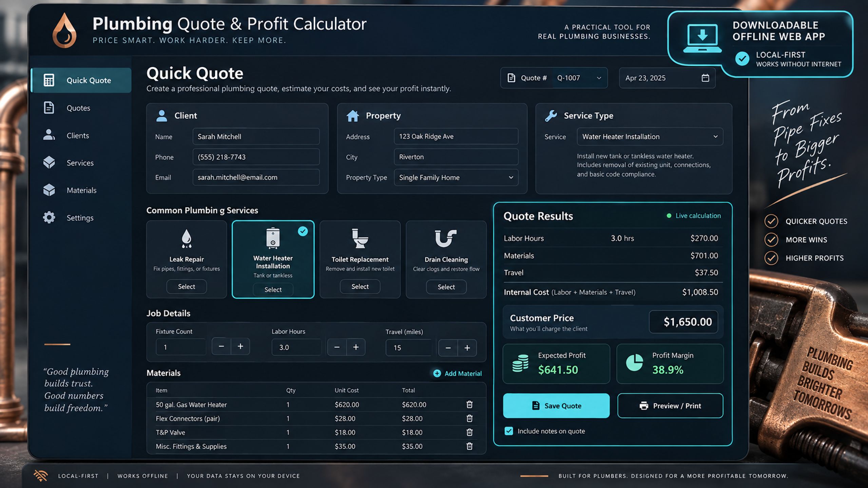Screen dimensions: 868x488
Task: Click the water heater icon on selected card
Action: [273, 238]
